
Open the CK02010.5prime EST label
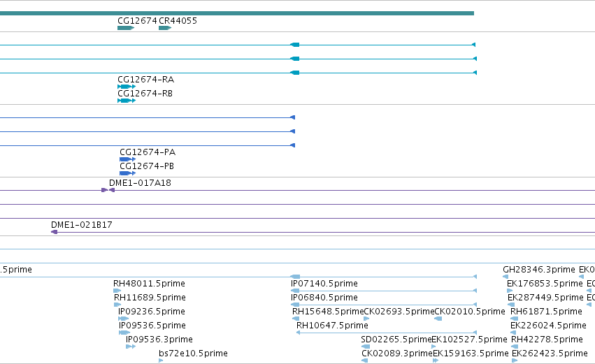coord(470,312)
